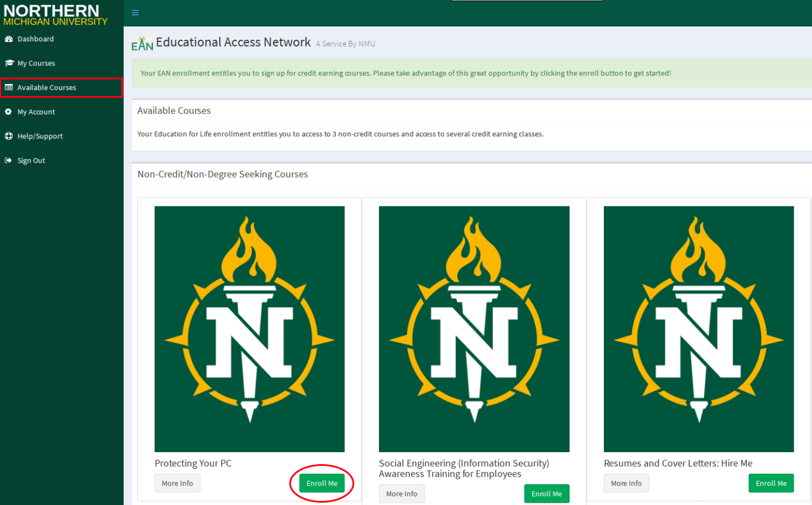View More Info for Resumes and Cover Letters
This screenshot has height=505, width=812.
(x=626, y=483)
